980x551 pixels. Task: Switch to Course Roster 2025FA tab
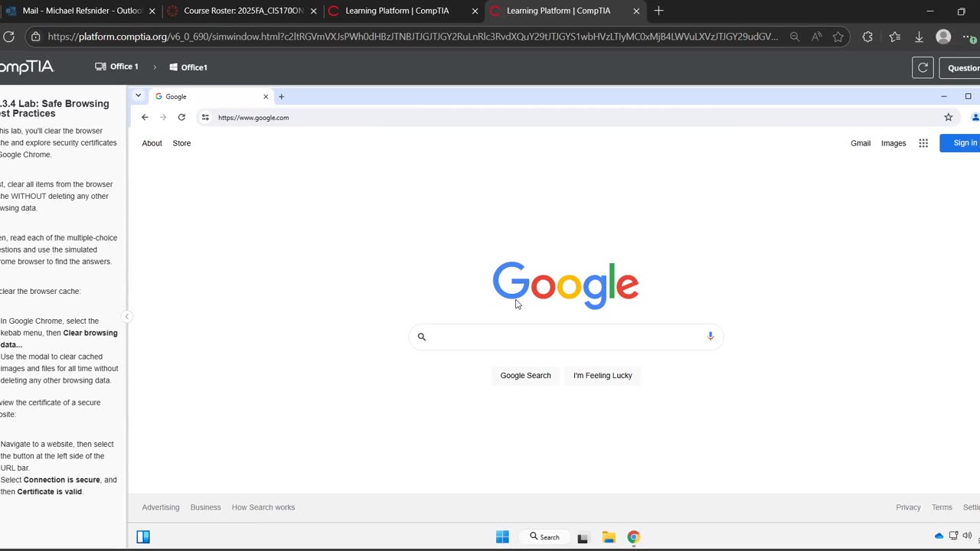pos(242,11)
